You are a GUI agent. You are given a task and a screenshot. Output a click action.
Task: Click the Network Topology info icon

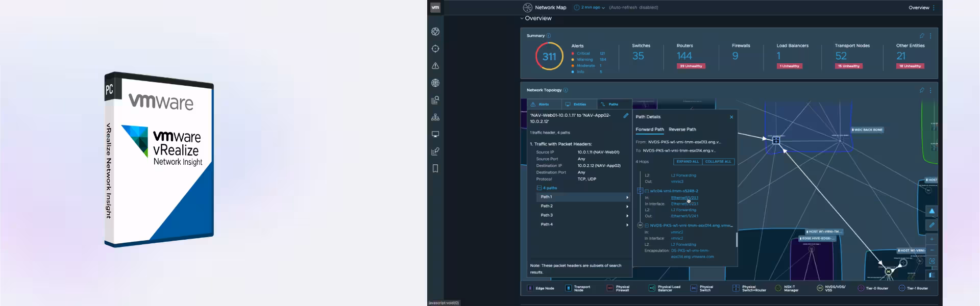(566, 90)
